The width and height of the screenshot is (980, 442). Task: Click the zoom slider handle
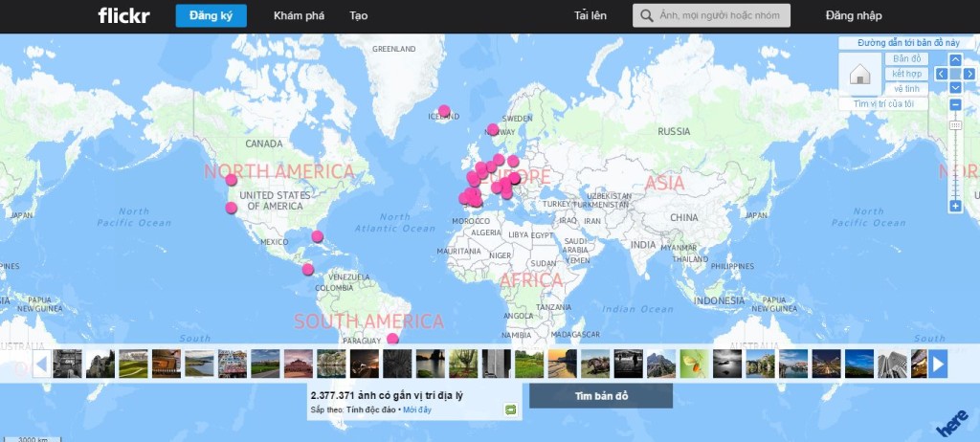pyautogui.click(x=955, y=125)
